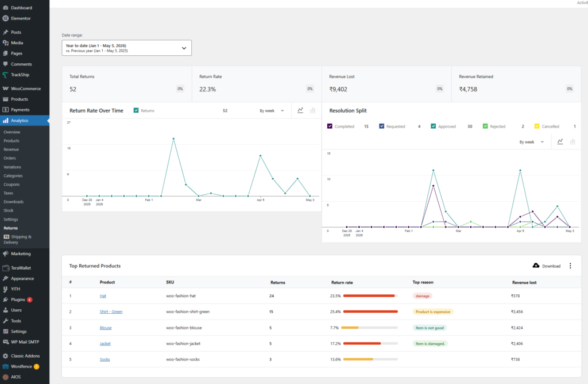Click the TrackShip icon
This screenshot has width=588, height=384.
[6, 75]
